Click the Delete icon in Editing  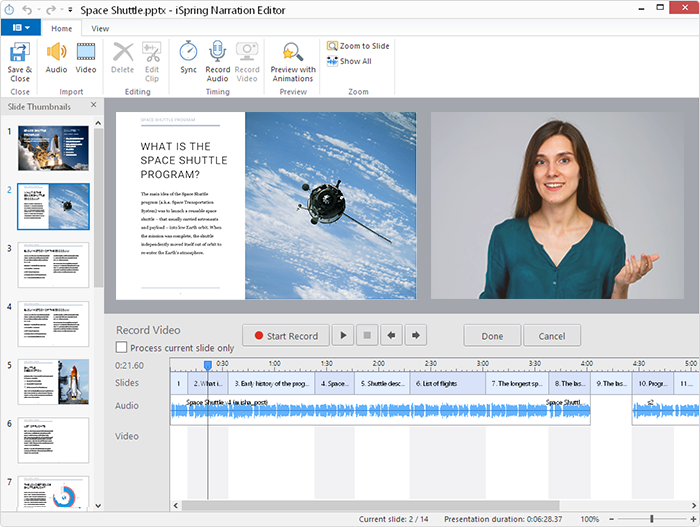(122, 57)
